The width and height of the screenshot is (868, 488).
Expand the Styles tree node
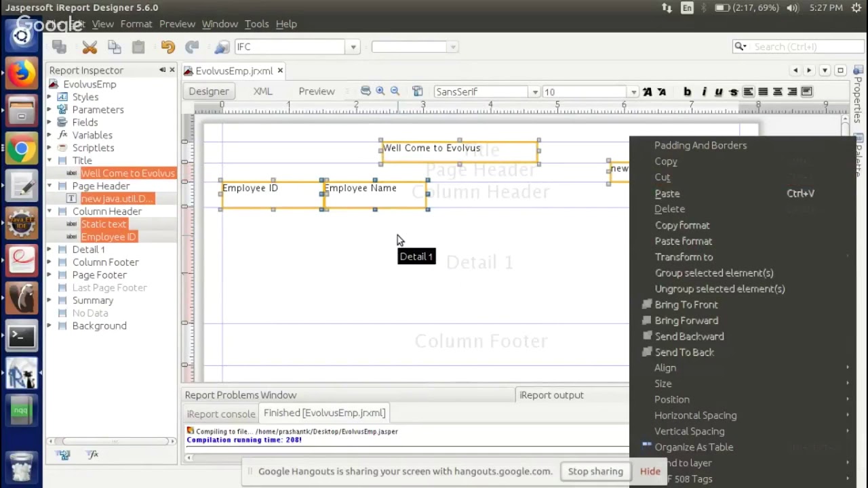tap(49, 97)
